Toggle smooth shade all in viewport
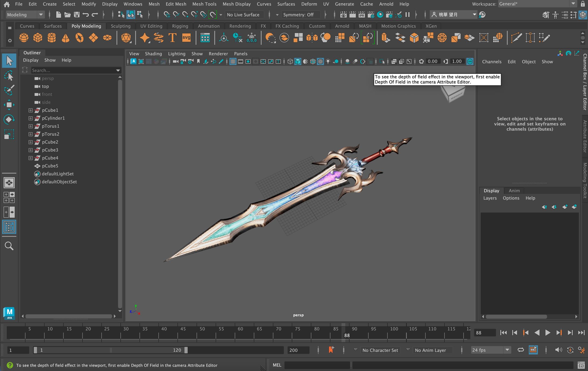 [x=297, y=62]
